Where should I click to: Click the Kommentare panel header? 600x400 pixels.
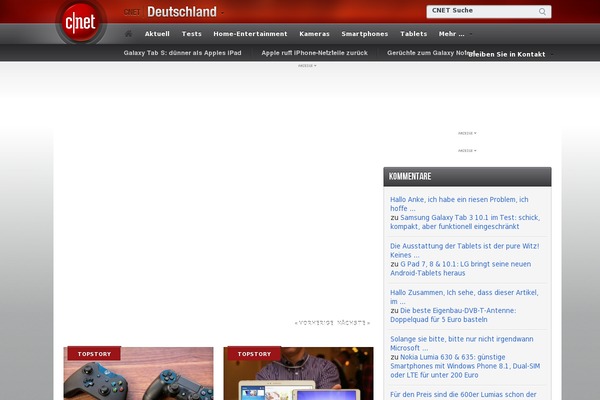[x=467, y=176]
